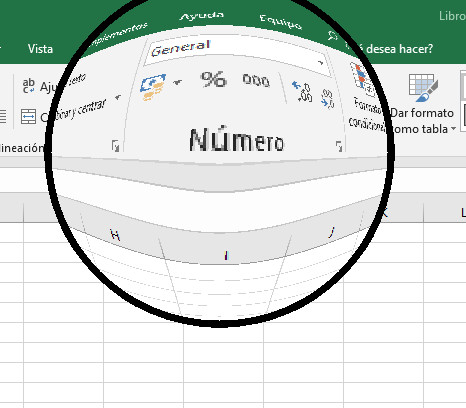Expand the 'Dar formato como tabla' dropdown arrow
Image resolution: width=466 pixels, height=408 pixels.
point(453,129)
